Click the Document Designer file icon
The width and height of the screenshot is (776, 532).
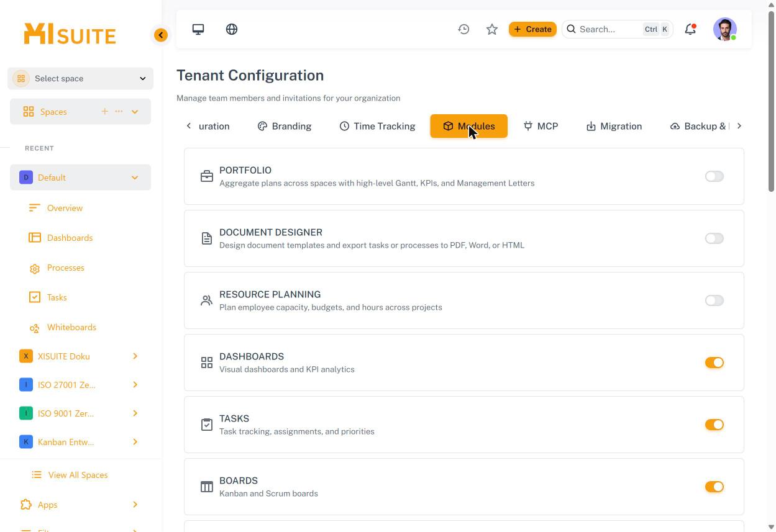tap(207, 238)
